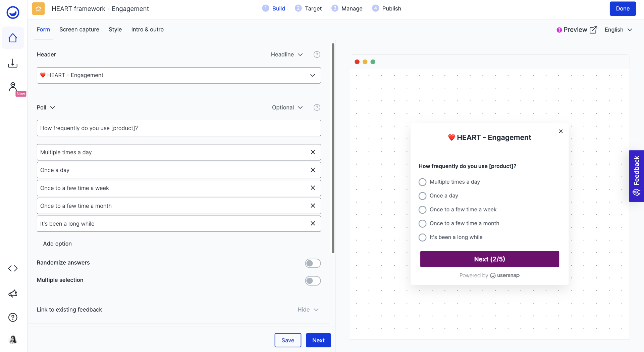Image resolution: width=644 pixels, height=352 pixels.
Task: Enable Randomize answers
Action: (313, 263)
